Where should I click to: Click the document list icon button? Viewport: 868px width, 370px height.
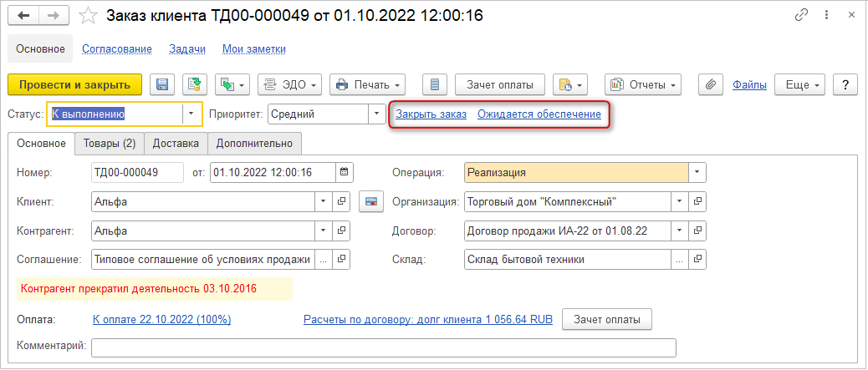coord(435,84)
